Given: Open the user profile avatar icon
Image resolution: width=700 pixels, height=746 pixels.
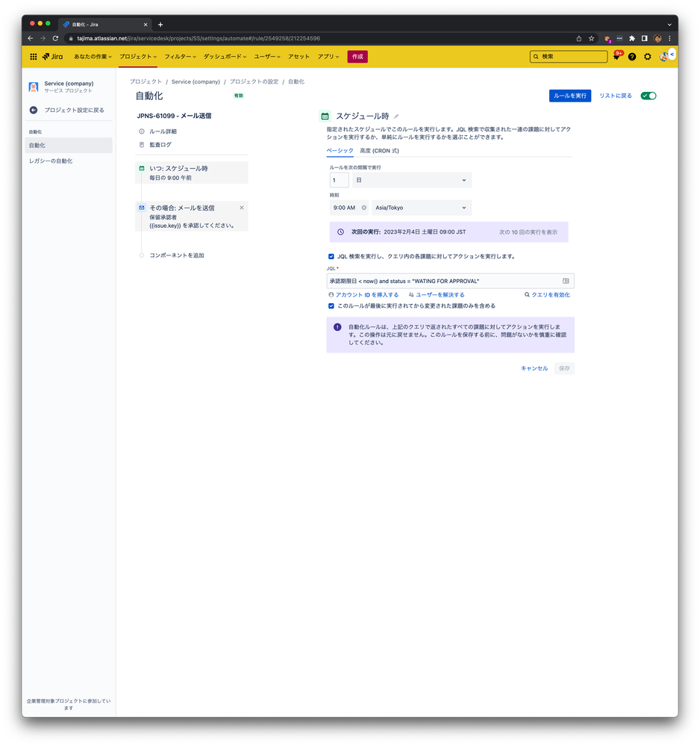Looking at the screenshot, I should (x=663, y=56).
